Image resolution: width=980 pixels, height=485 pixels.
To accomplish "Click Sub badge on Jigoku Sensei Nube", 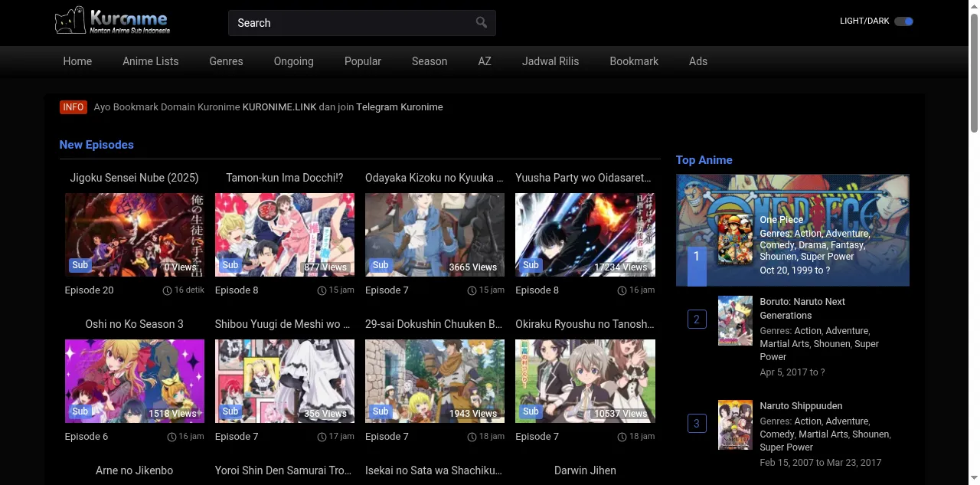I will click(x=80, y=265).
